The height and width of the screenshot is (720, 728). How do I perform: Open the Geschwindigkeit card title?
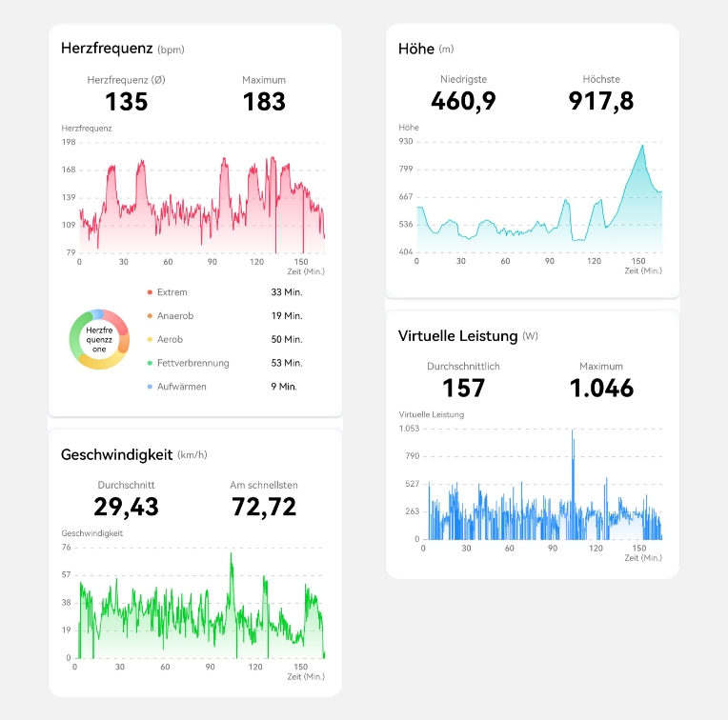click(116, 454)
